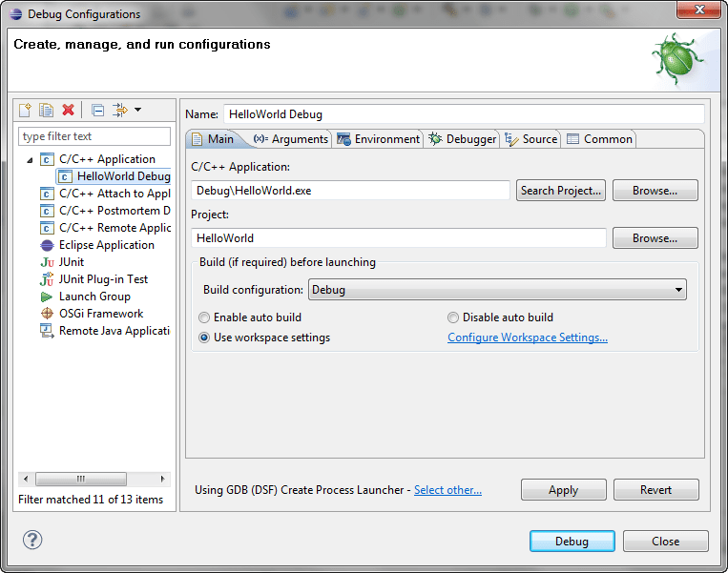This screenshot has width=728, height=573.
Task: Click the C/C++ Attach to Application icon
Action: (x=47, y=194)
